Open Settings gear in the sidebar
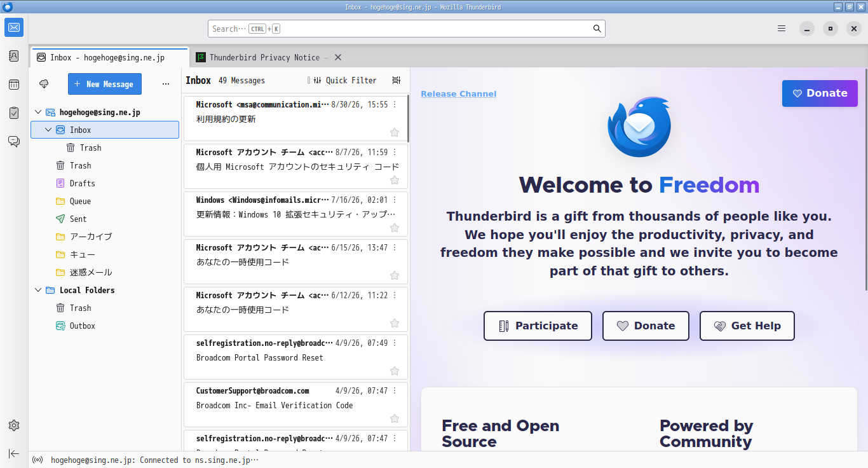Viewport: 868px width, 468px height. [x=14, y=425]
